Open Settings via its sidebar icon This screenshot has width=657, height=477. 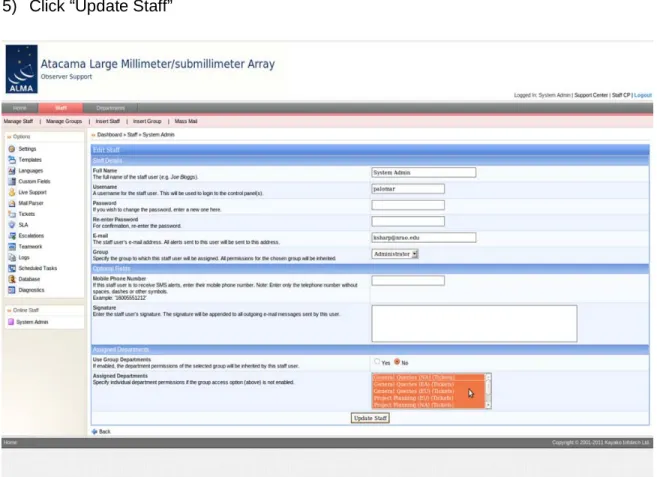[x=12, y=149]
